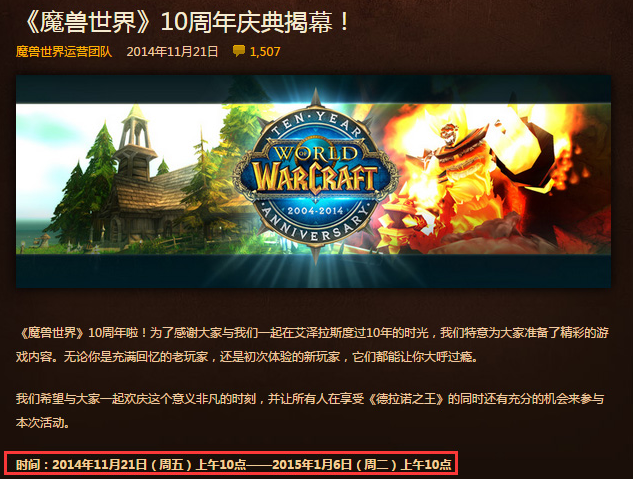Click the ANNIVERSARY lettering below the emblem
The height and width of the screenshot is (479, 633).
[x=315, y=225]
